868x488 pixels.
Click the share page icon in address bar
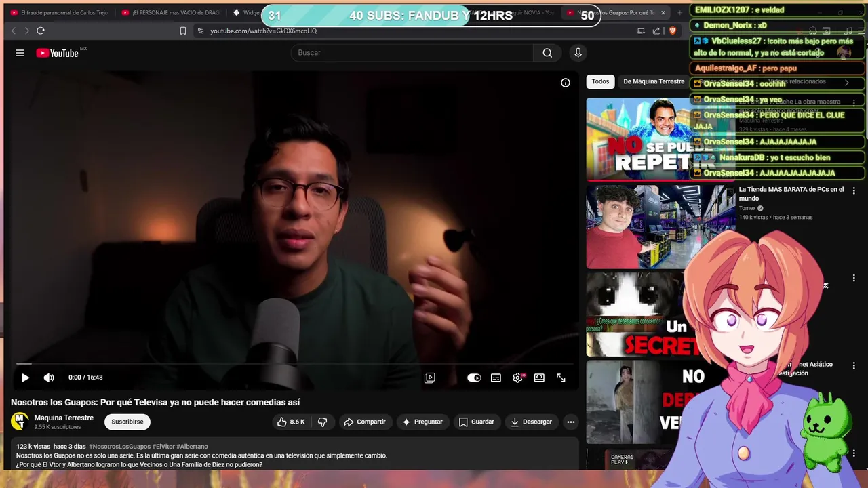[x=656, y=30]
